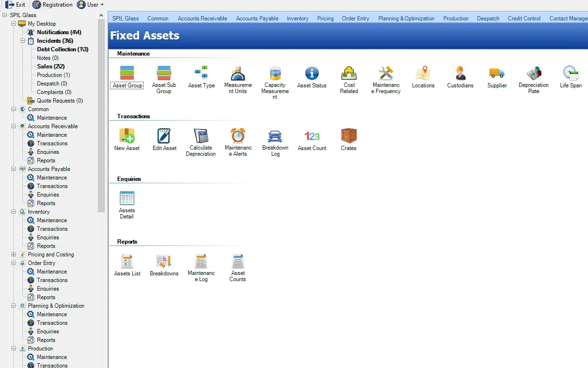588x368 pixels.
Task: Select Complaints (0) tree item
Action: (x=54, y=92)
